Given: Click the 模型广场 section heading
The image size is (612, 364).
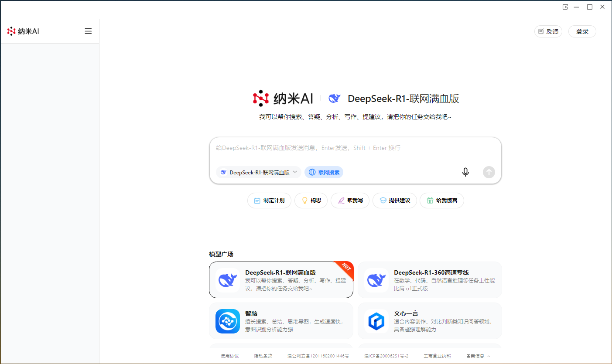Looking at the screenshot, I should pyautogui.click(x=221, y=254).
